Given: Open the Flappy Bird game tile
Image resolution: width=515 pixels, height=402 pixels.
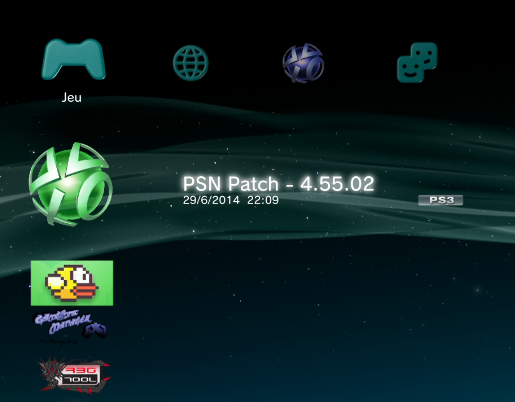Looking at the screenshot, I should pyautogui.click(x=72, y=283).
